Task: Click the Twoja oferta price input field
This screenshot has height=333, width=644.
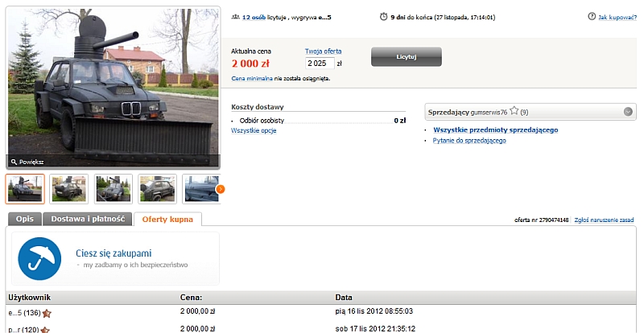Action: tap(320, 64)
